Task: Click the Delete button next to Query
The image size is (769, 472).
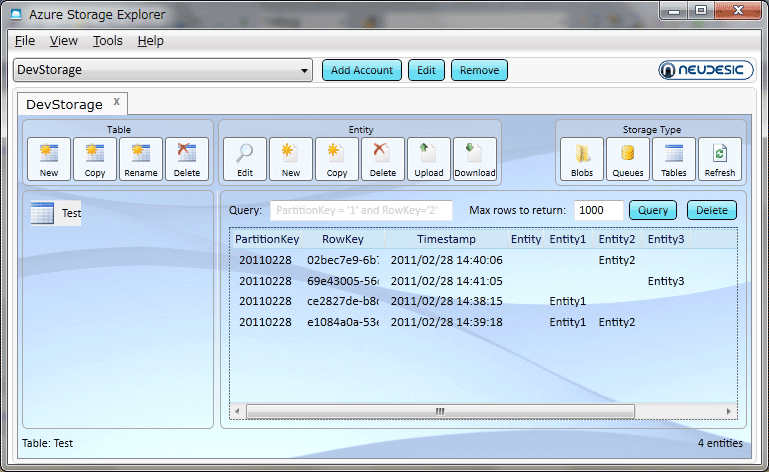Action: pos(712,210)
